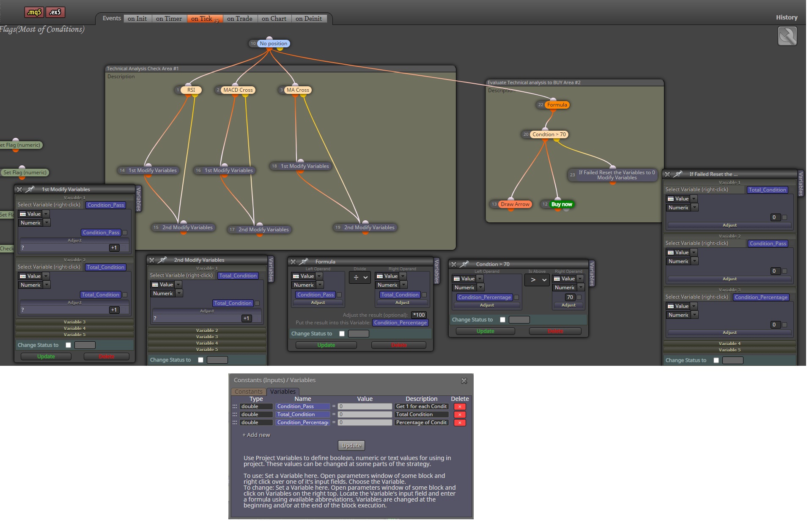Open Numeric dropdown in Condtion left operand
This screenshot has width=812, height=521.
point(468,288)
